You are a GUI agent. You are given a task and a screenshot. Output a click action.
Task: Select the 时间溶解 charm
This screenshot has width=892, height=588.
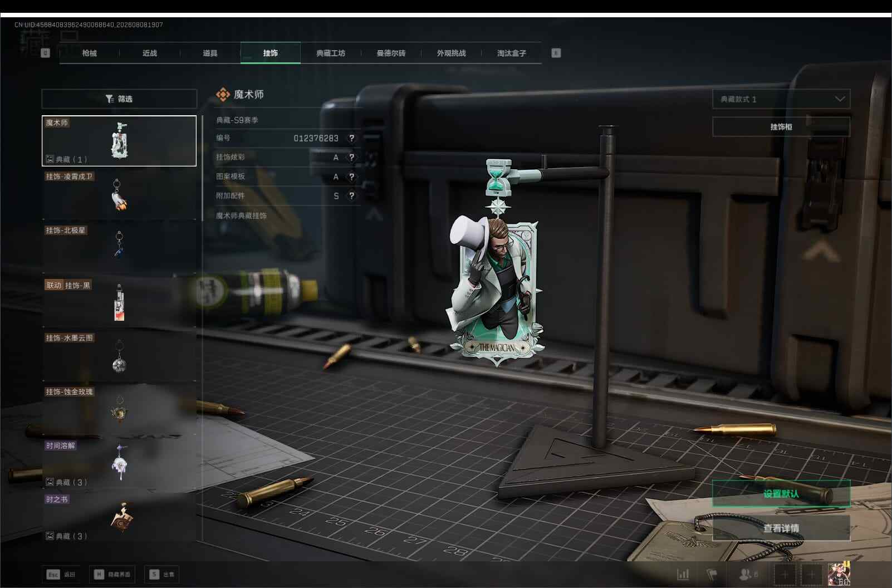click(119, 464)
